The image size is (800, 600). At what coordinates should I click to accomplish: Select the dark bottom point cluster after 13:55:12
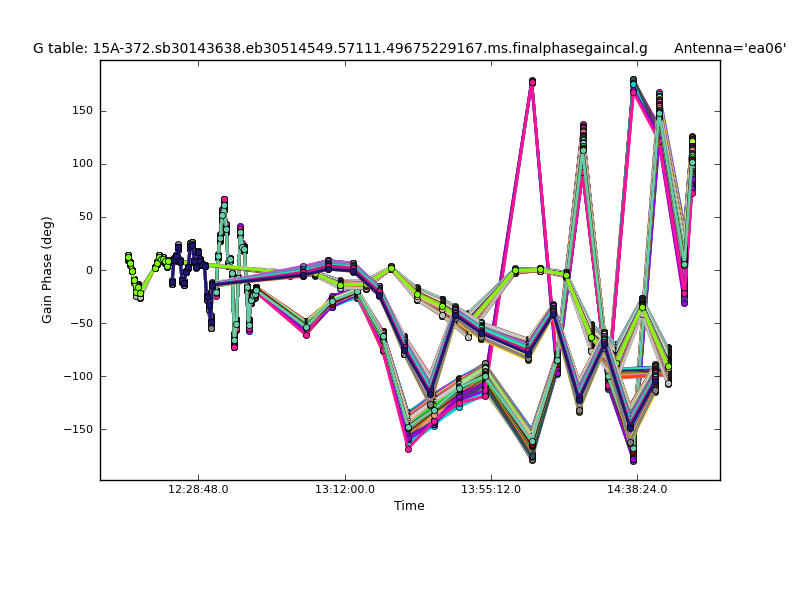click(532, 458)
